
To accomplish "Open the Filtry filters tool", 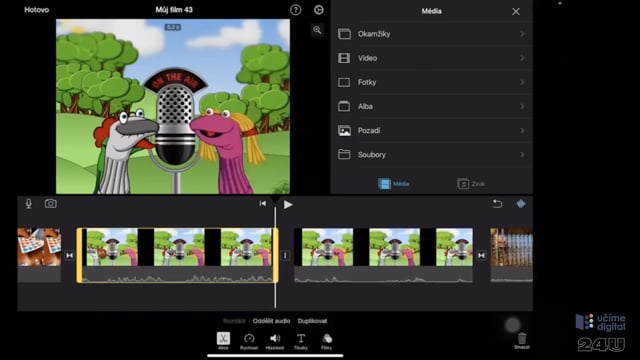I will (x=327, y=341).
